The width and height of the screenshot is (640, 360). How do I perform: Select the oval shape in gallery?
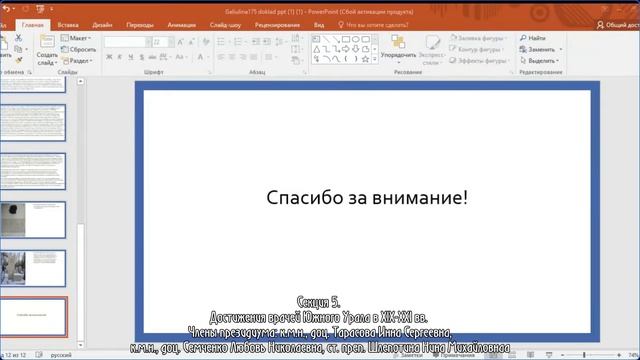pyautogui.click(x=356, y=39)
